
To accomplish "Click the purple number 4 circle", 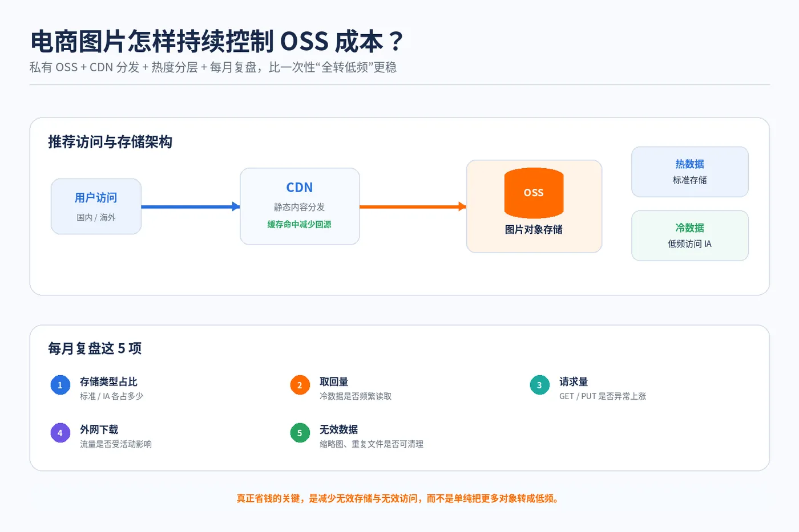I will click(60, 433).
